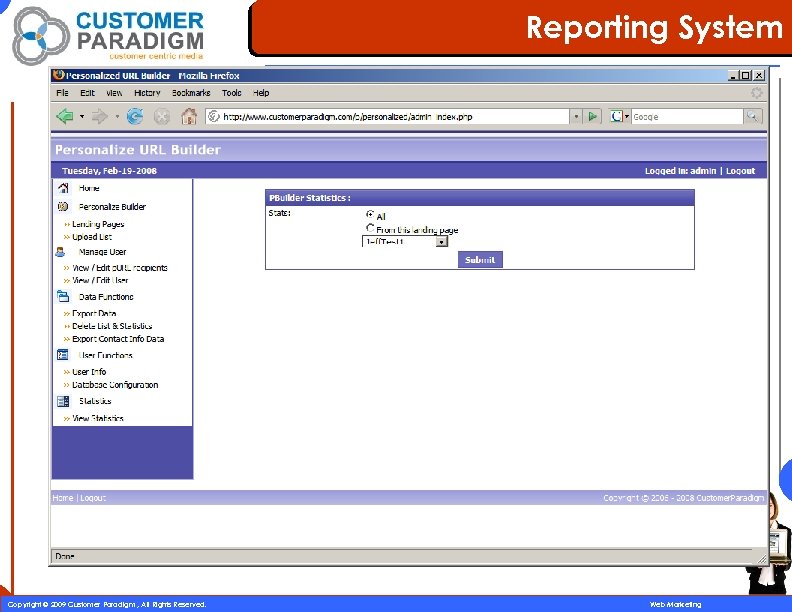
Task: Click the window resize grip in status bar
Action: pos(762,558)
